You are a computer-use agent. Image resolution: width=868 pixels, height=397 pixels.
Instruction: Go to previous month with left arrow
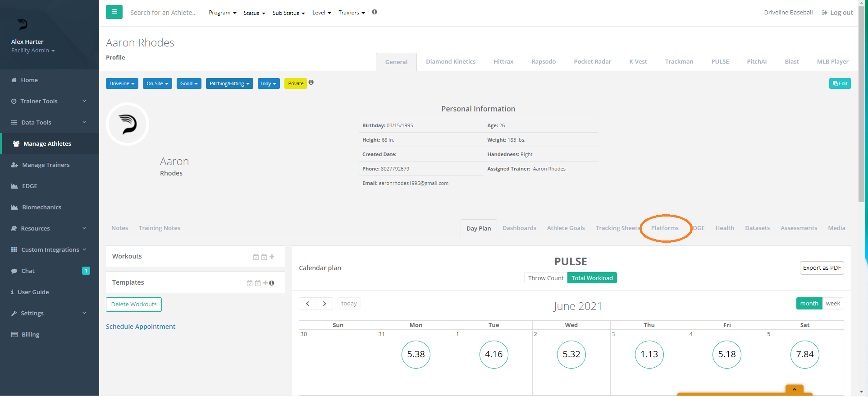pos(307,304)
